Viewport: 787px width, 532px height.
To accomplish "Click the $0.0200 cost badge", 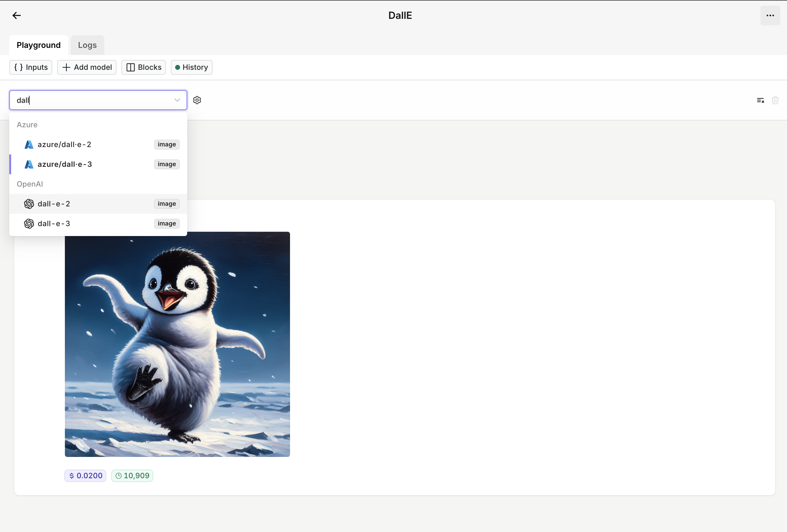I will [85, 475].
